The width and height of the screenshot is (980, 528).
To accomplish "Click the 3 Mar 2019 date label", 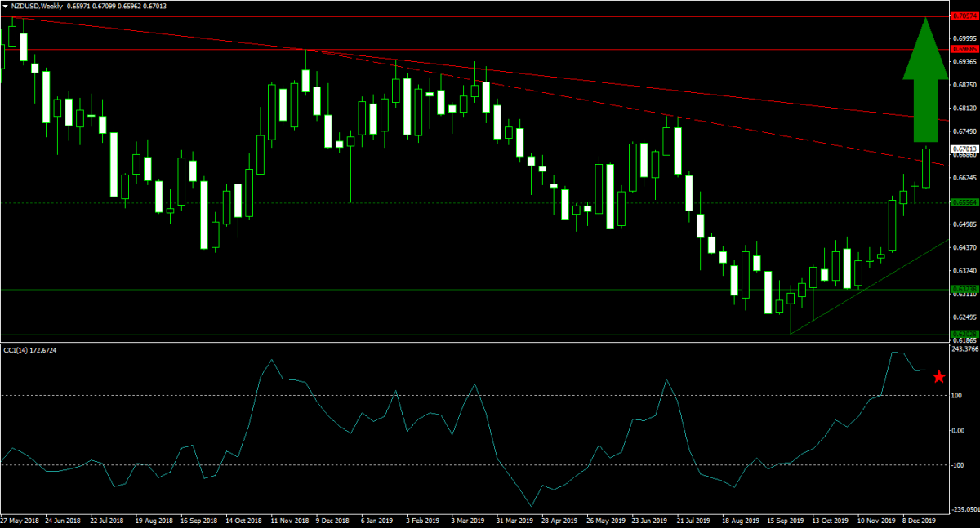I will click(x=466, y=519).
